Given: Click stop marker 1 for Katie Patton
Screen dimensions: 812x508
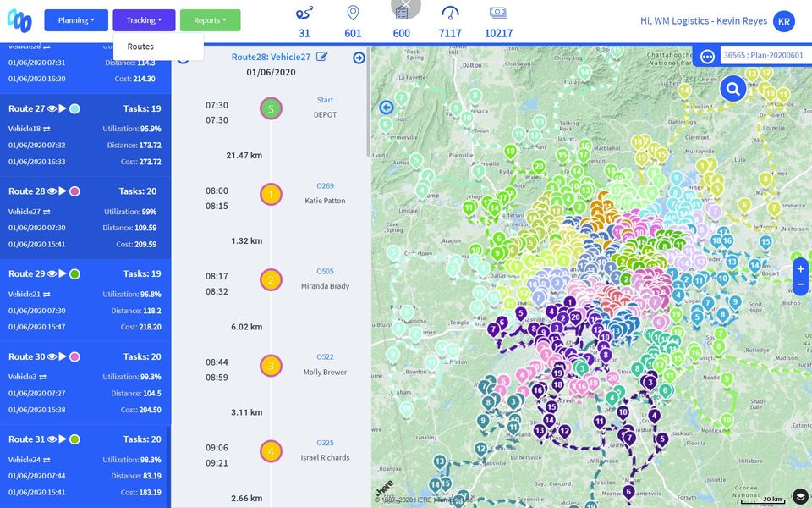Looking at the screenshot, I should tap(271, 195).
